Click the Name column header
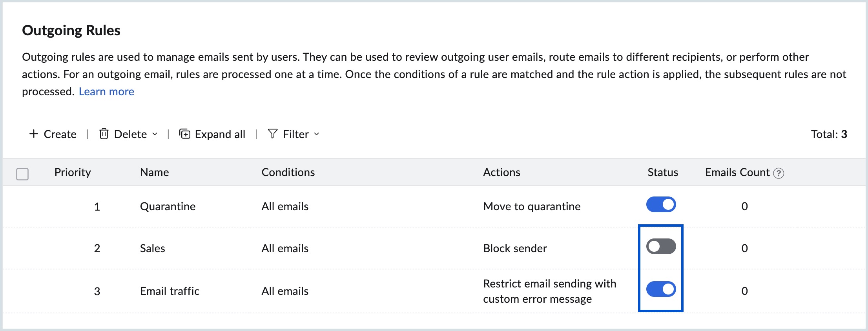The width and height of the screenshot is (868, 331). pos(154,172)
